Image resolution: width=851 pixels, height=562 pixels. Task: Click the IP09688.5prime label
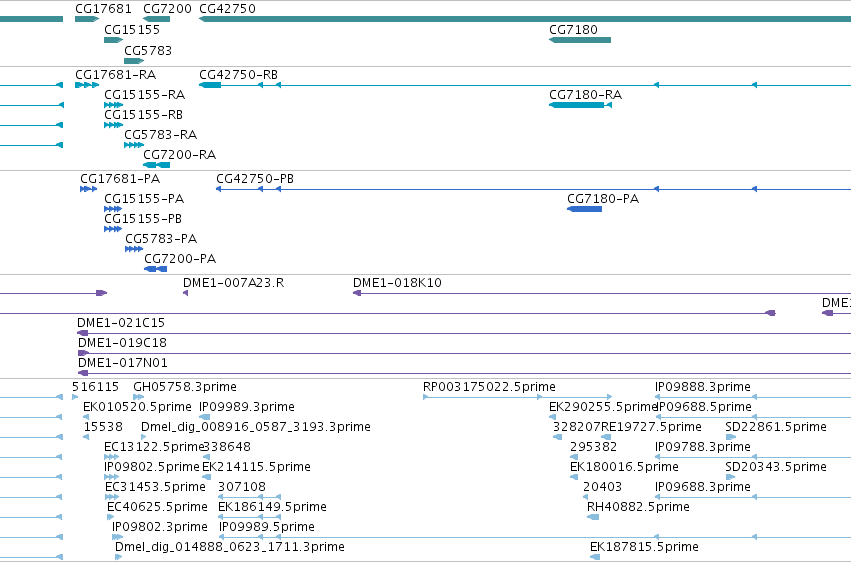tap(704, 407)
